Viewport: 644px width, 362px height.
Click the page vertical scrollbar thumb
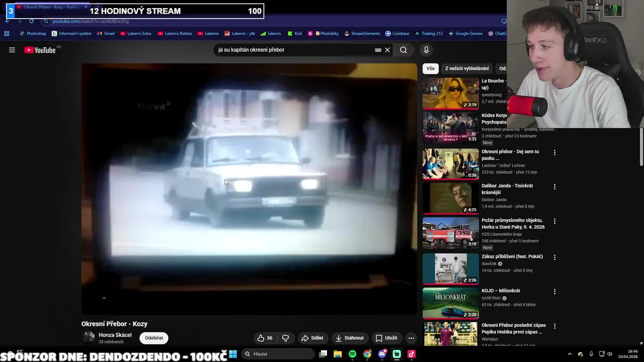641,147
